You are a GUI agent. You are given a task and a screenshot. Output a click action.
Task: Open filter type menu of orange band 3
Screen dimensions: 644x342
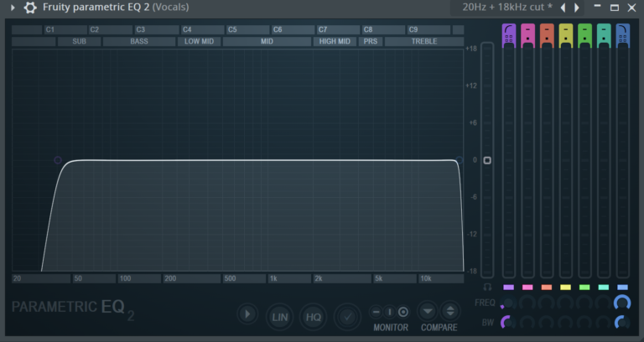[x=547, y=34]
